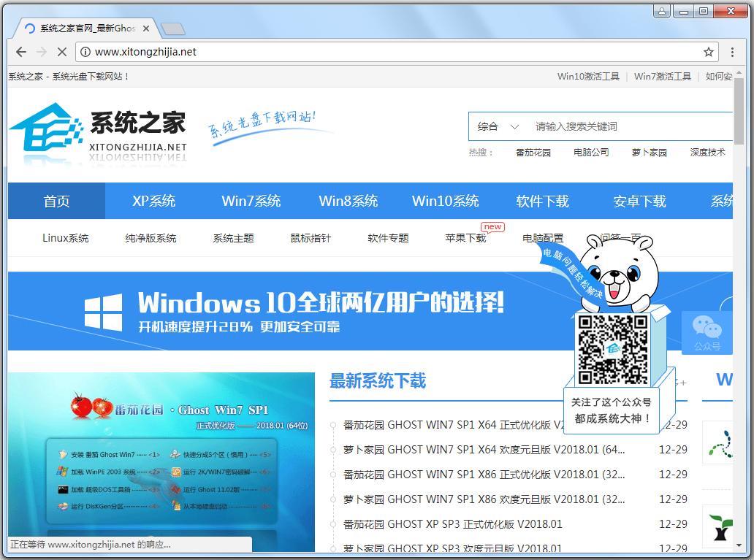Open the 鼠标指针 sub-menu link

point(311,238)
